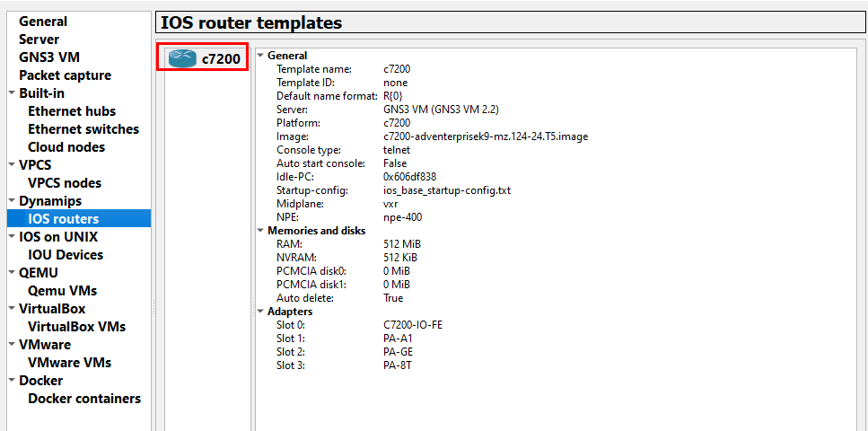Click the Startup-config file value
Viewport: 868px width, 431px height.
(447, 190)
